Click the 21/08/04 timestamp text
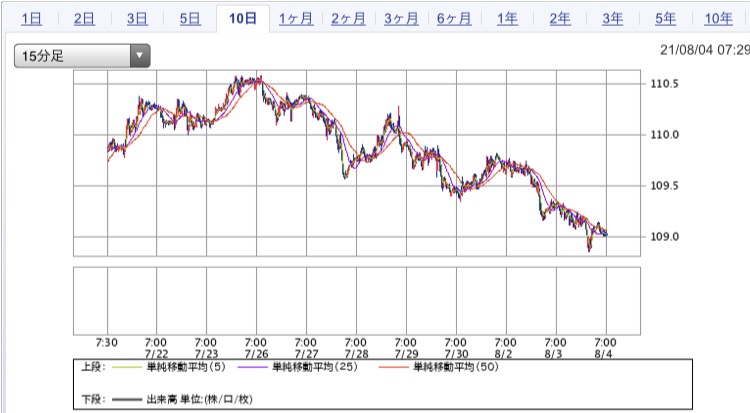The width and height of the screenshot is (750, 413). pyautogui.click(x=704, y=50)
